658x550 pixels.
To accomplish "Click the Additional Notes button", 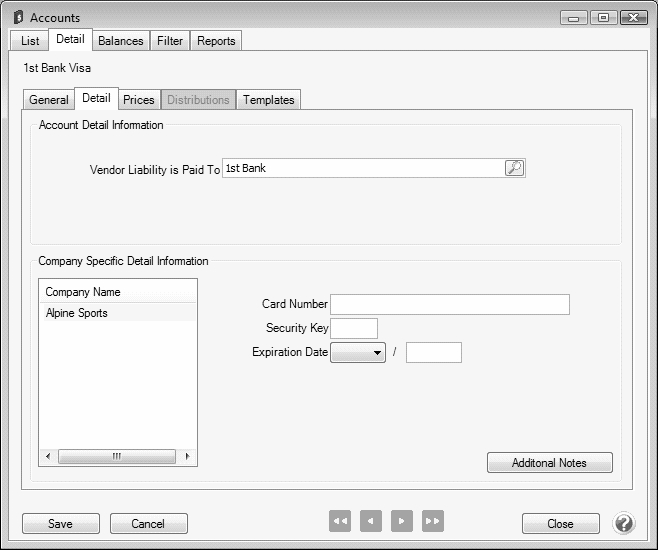I will [549, 463].
